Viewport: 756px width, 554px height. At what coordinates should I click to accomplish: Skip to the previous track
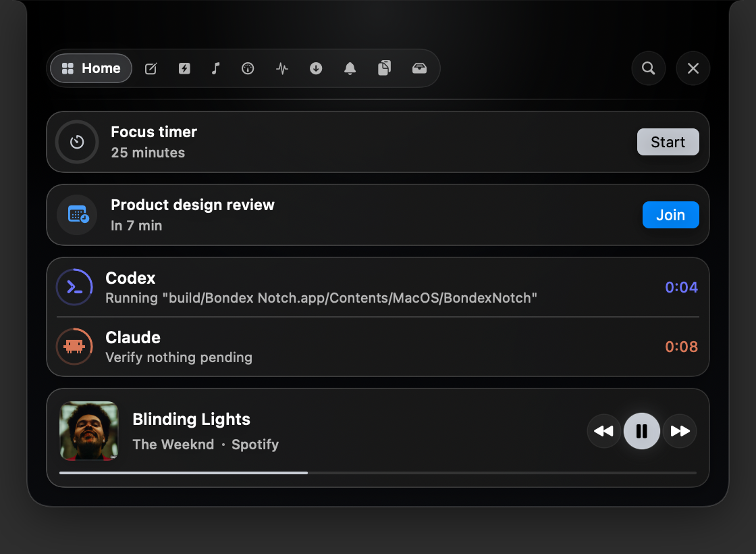pyautogui.click(x=603, y=431)
